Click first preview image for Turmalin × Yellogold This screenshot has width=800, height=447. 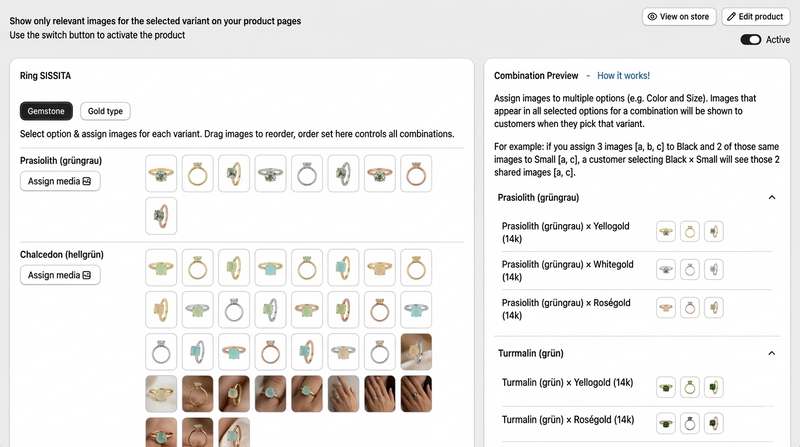(x=665, y=386)
